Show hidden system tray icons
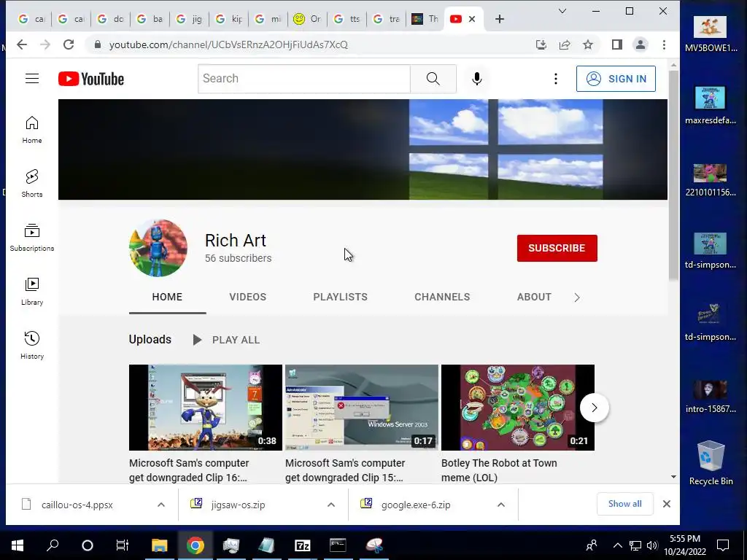This screenshot has height=560, width=747. 617,545
